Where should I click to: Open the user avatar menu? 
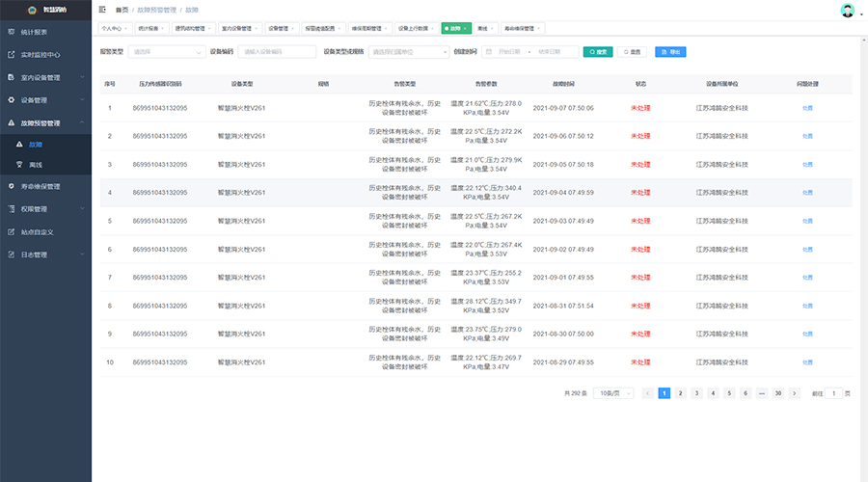[848, 11]
